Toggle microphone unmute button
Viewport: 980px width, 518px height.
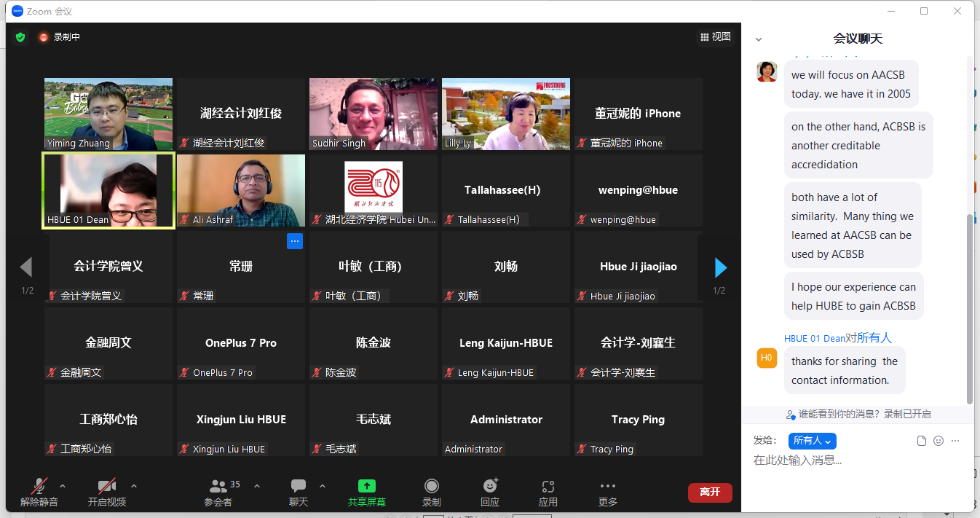tap(39, 487)
